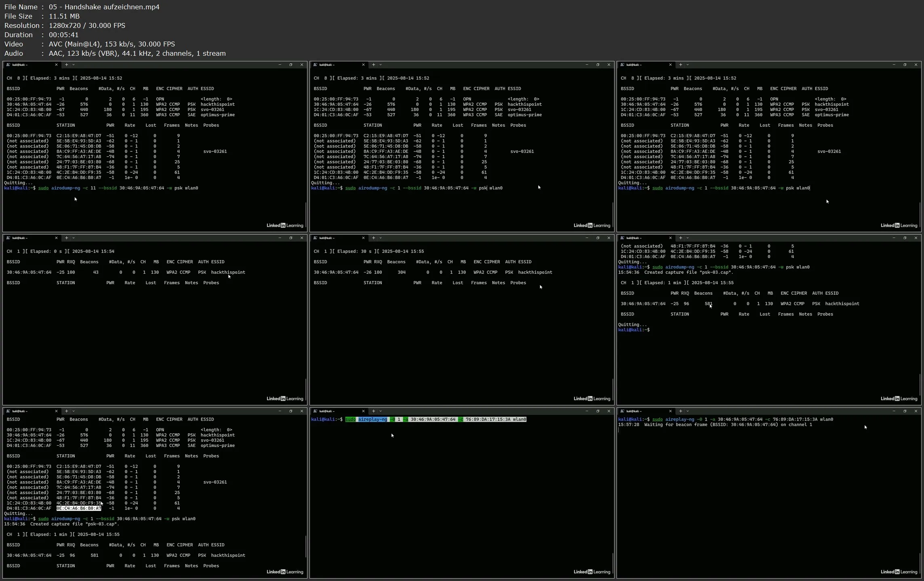Open a new tab in the bottom-right terminal
Image resolution: width=924 pixels, height=581 pixels.
(681, 411)
